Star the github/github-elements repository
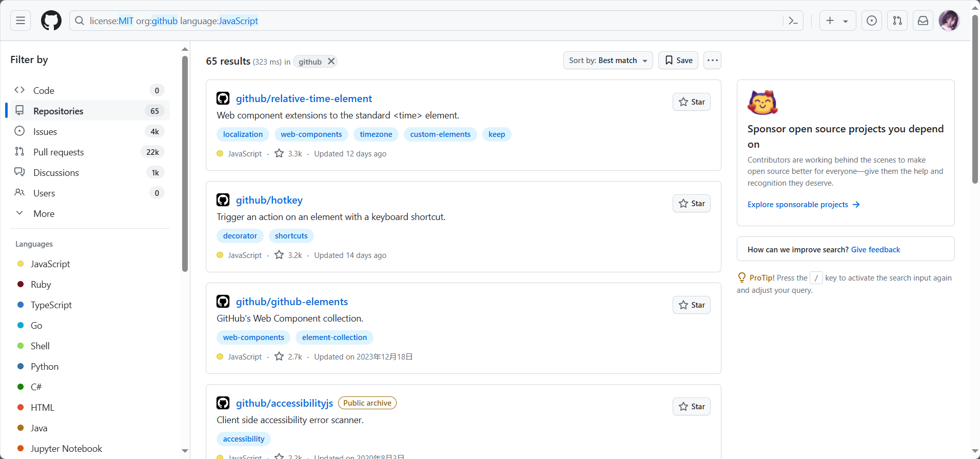This screenshot has height=459, width=980. [691, 305]
